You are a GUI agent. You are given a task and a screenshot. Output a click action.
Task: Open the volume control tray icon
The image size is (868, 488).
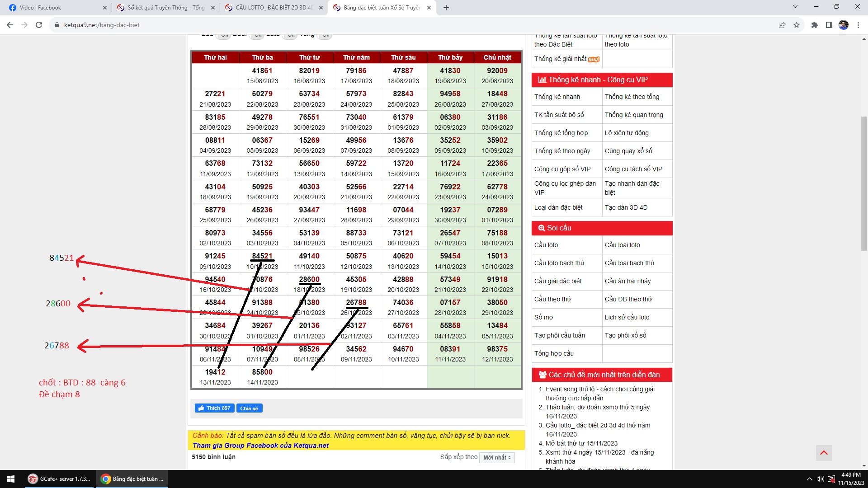point(820,479)
